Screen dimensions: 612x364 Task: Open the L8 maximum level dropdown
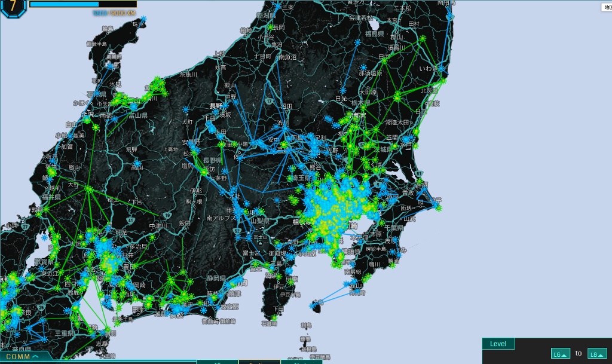[597, 354]
